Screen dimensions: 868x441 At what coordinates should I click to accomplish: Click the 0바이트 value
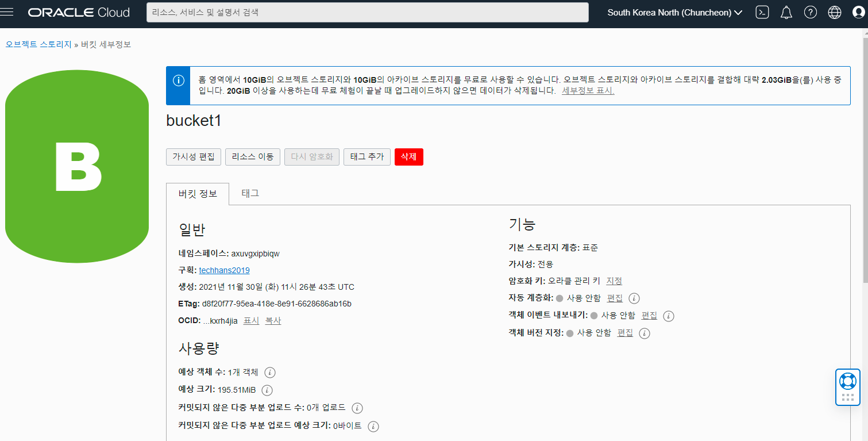point(348,426)
